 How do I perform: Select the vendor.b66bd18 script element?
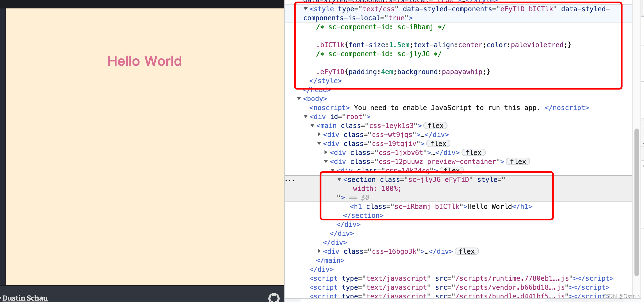[459, 287]
